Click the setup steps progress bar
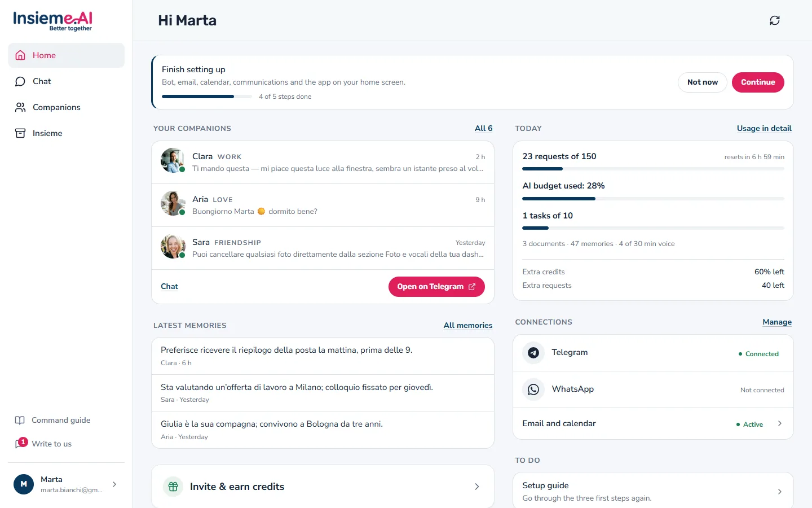Image resolution: width=812 pixels, height=508 pixels. click(207, 97)
